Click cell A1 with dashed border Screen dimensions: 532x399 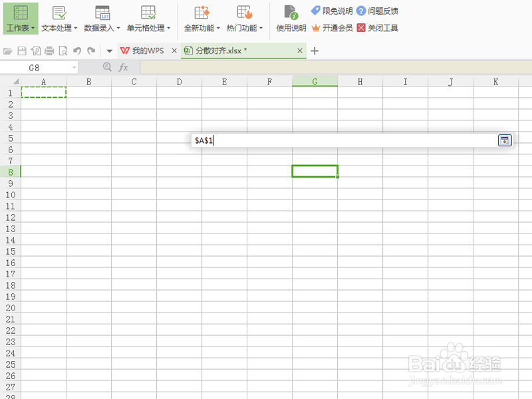[43, 92]
